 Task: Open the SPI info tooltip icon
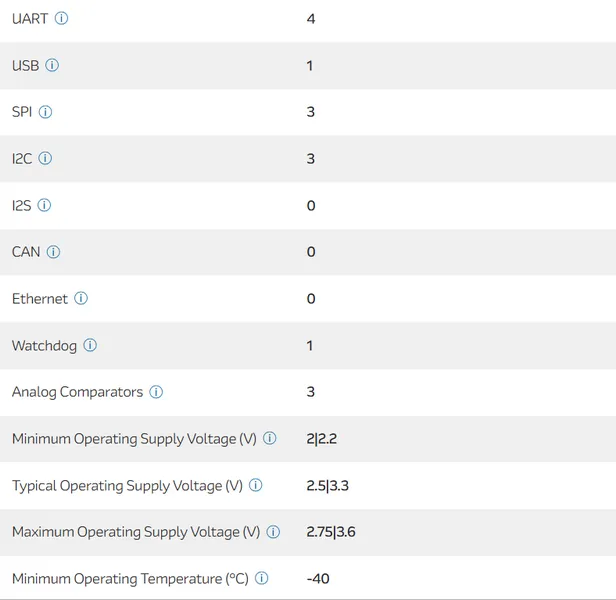click(45, 112)
